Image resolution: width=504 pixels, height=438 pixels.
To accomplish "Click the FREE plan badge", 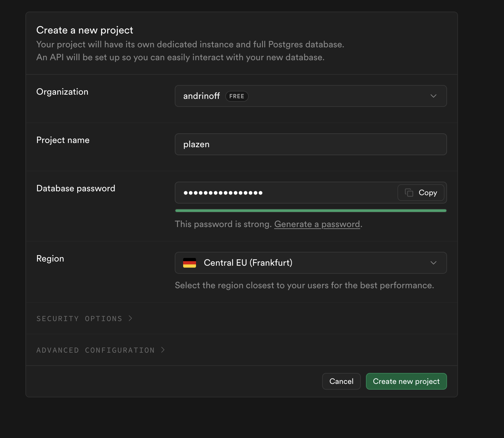I will point(237,96).
